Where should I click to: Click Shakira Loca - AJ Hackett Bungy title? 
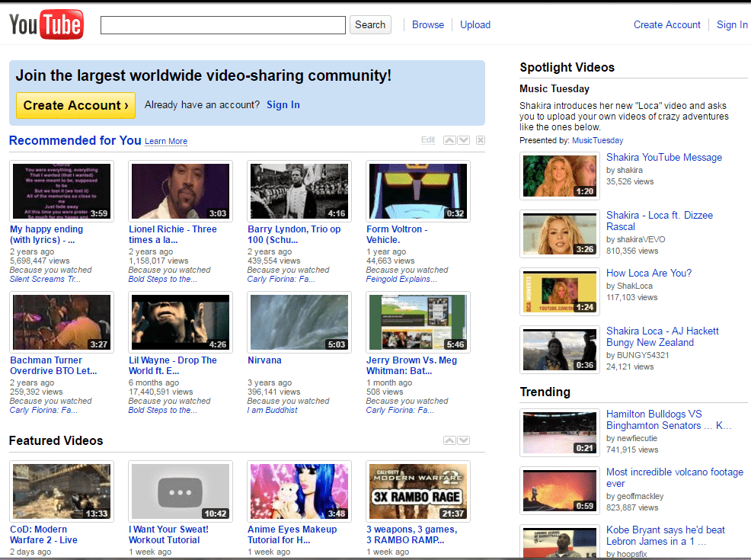(x=663, y=337)
